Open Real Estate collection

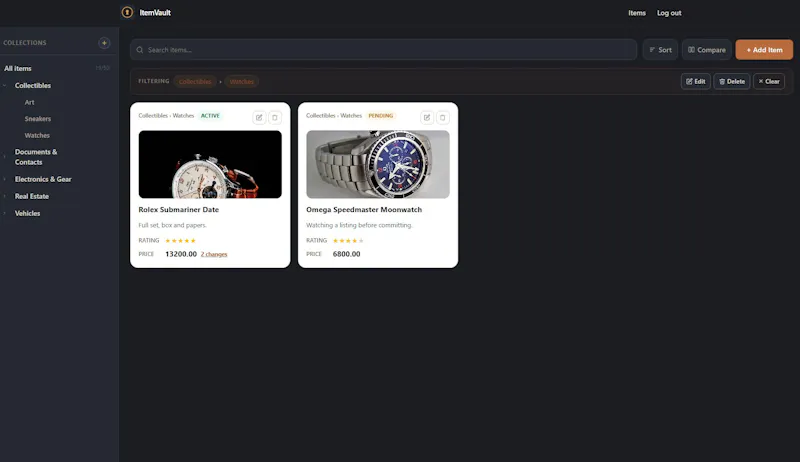(x=32, y=196)
